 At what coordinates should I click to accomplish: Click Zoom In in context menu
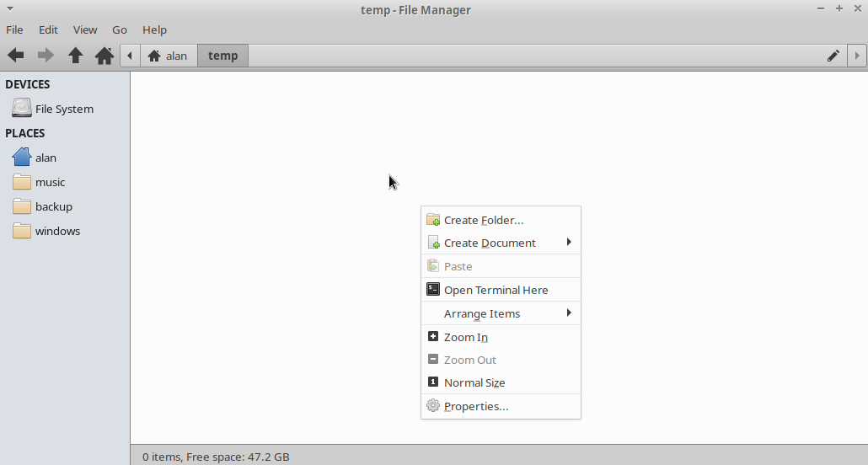click(466, 337)
